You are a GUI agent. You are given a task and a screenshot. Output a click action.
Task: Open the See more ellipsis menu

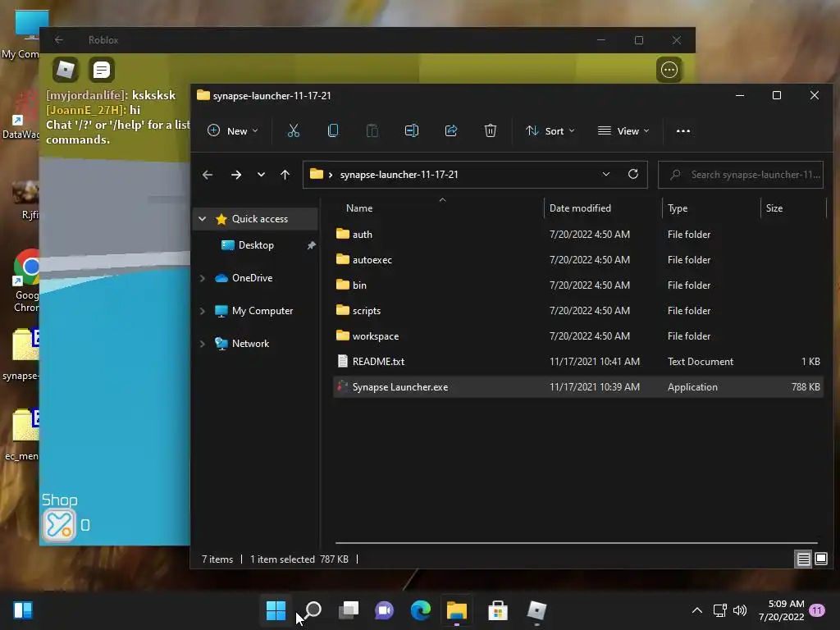[683, 130]
